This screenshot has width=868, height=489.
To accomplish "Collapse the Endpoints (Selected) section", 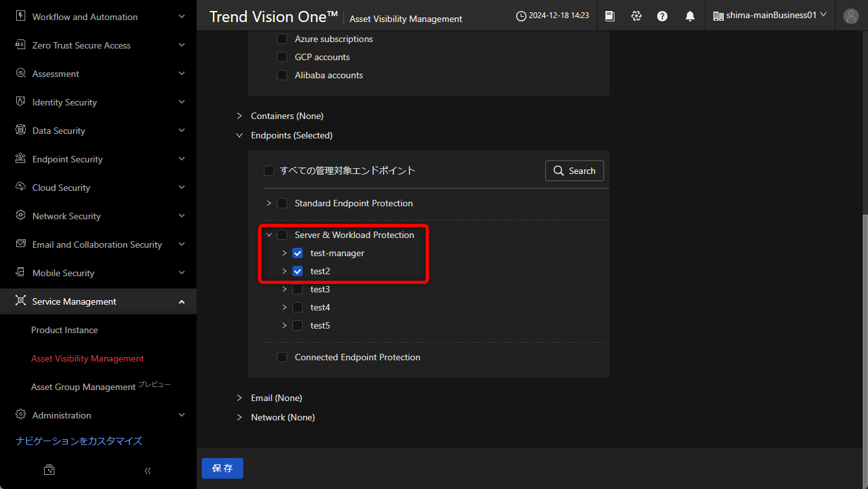I will pyautogui.click(x=239, y=135).
